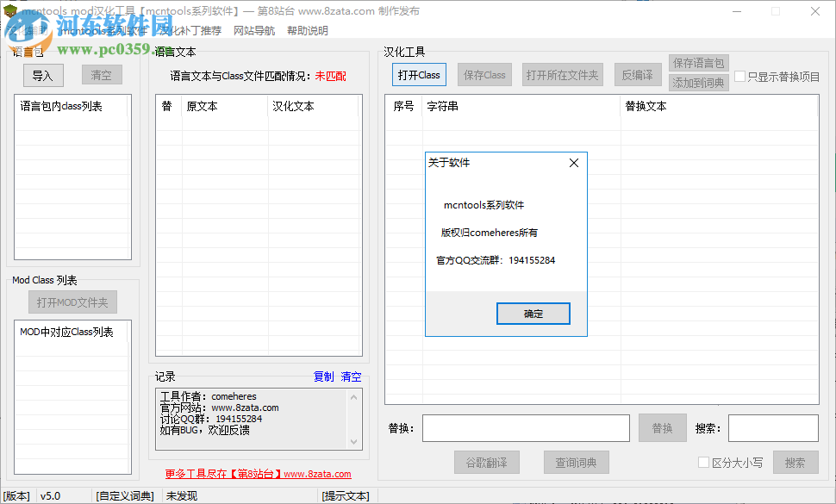The width and height of the screenshot is (836, 504).
Task: Click the 打开Class button to open a Class file
Action: [x=418, y=74]
